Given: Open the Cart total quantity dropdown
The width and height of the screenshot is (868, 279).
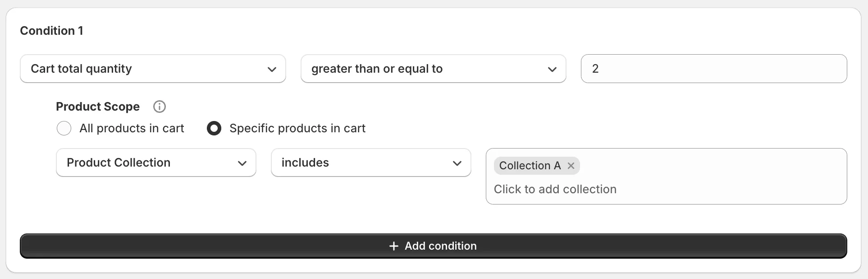Looking at the screenshot, I should [x=153, y=69].
